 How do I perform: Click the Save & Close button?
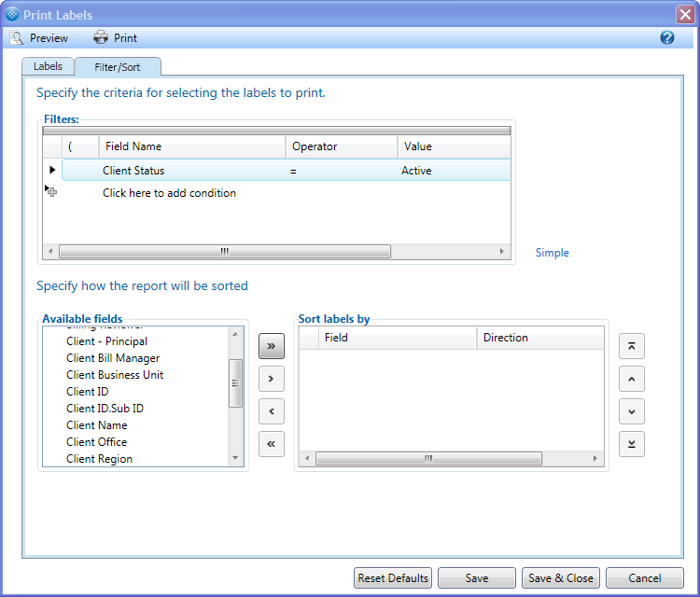tap(560, 578)
